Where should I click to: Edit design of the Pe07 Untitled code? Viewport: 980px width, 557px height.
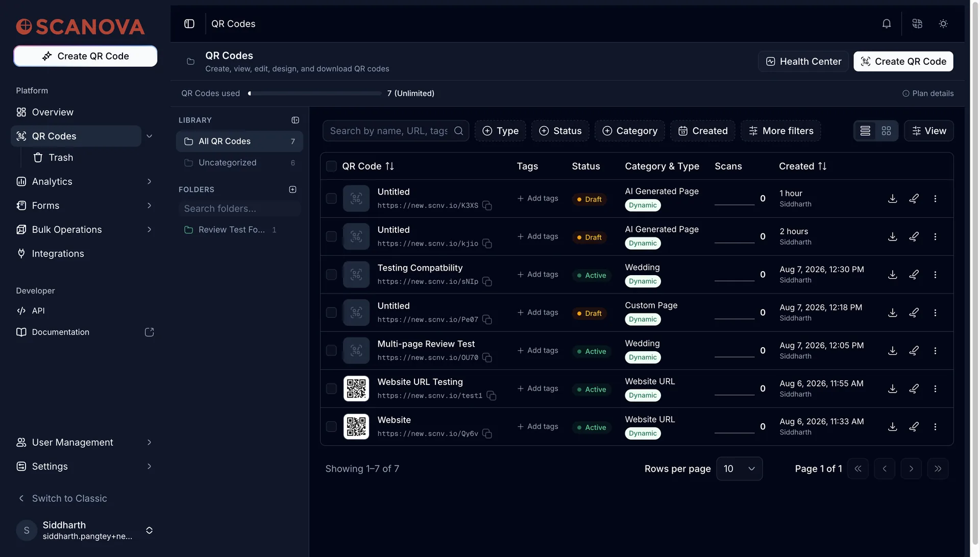pyautogui.click(x=914, y=313)
